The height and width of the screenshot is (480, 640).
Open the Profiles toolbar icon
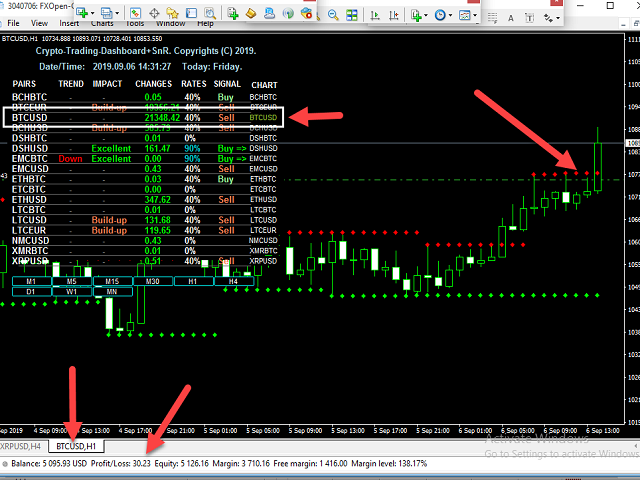click(x=107, y=13)
